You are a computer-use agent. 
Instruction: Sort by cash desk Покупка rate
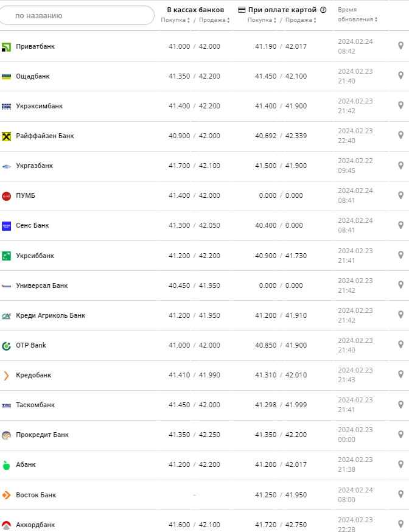[176, 20]
